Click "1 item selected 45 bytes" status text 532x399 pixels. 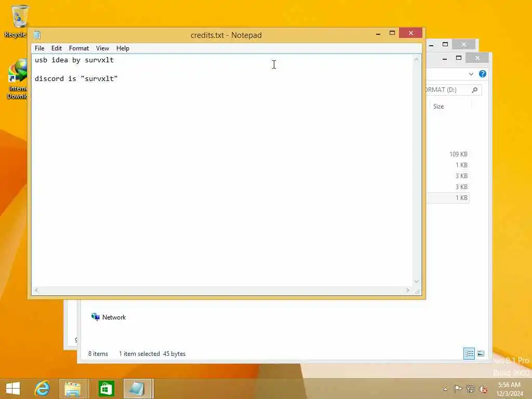[152, 353]
